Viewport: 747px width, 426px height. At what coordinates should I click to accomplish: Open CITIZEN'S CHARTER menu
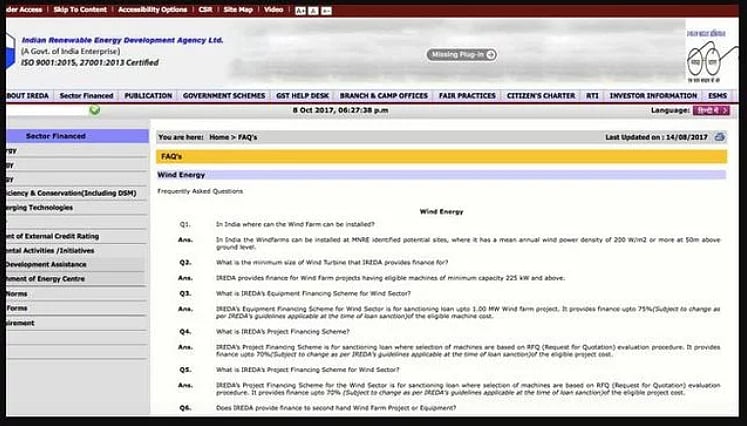(x=541, y=96)
